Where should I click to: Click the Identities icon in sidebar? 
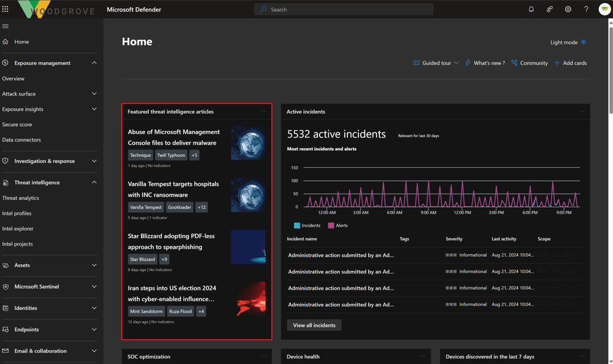[x=6, y=308]
